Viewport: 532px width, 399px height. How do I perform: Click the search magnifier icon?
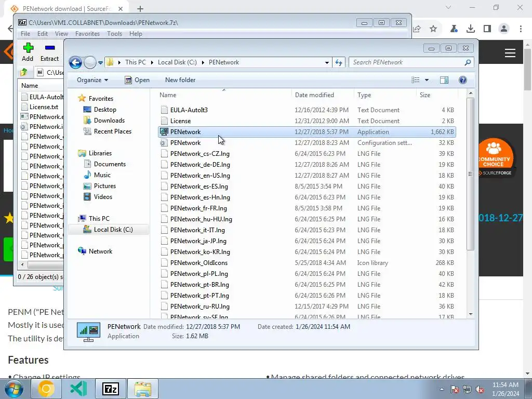point(468,62)
